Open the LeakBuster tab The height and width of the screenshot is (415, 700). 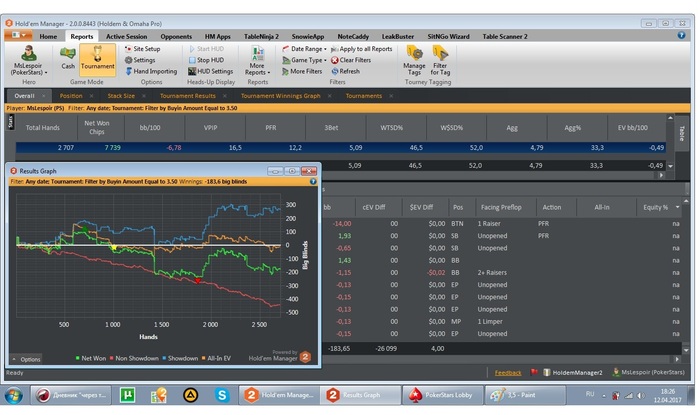(x=397, y=37)
